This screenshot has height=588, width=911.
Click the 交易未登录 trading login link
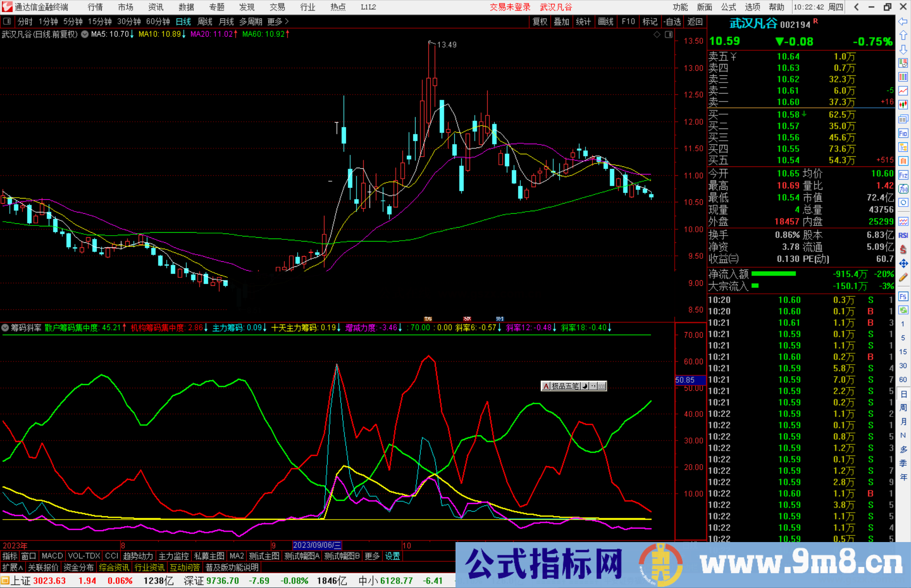click(510, 7)
